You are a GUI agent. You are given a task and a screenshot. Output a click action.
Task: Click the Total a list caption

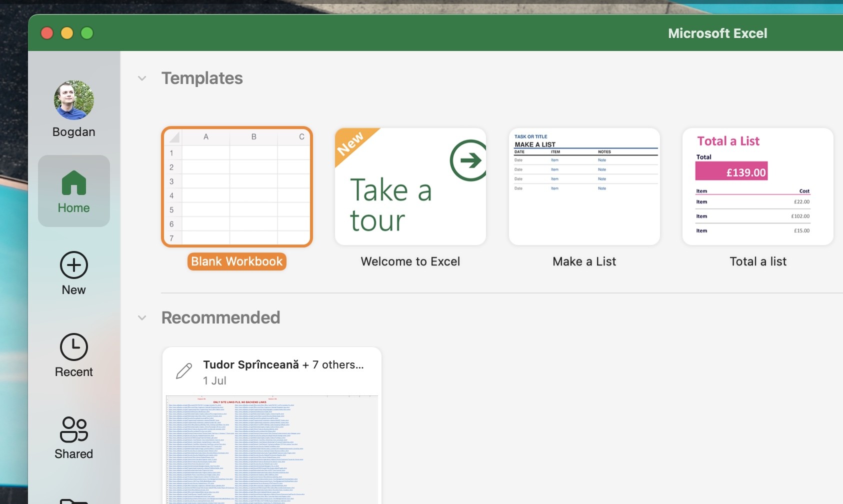point(758,261)
